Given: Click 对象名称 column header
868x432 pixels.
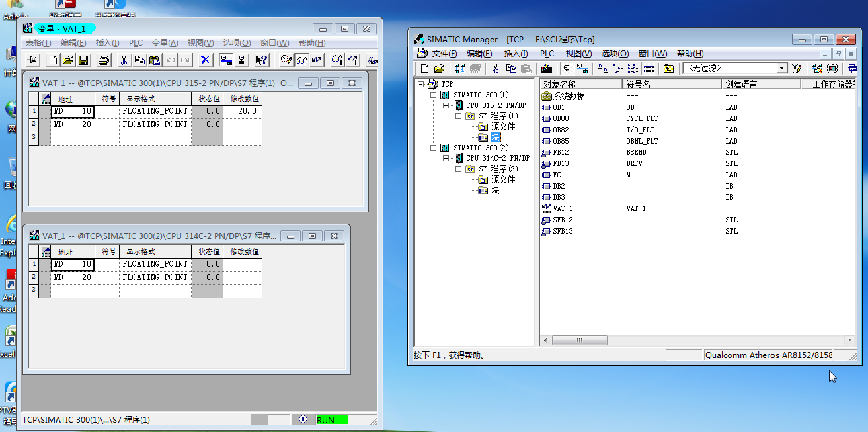Looking at the screenshot, I should (x=581, y=84).
